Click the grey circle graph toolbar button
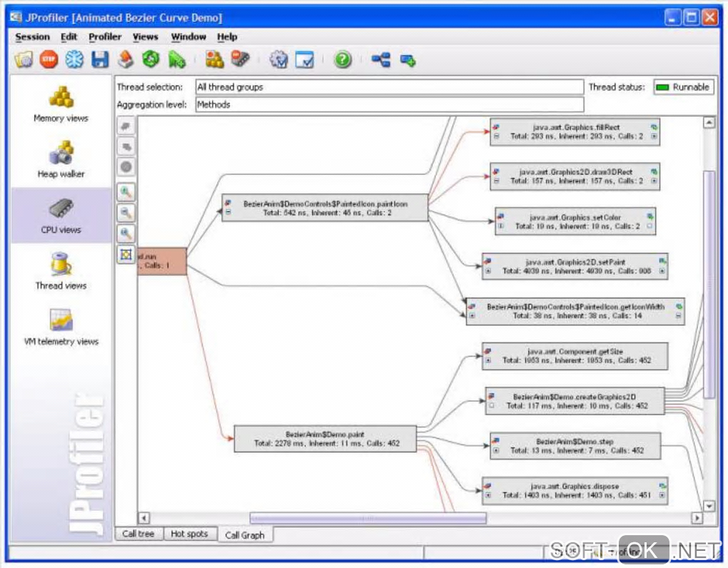This screenshot has width=728, height=568. (x=126, y=167)
